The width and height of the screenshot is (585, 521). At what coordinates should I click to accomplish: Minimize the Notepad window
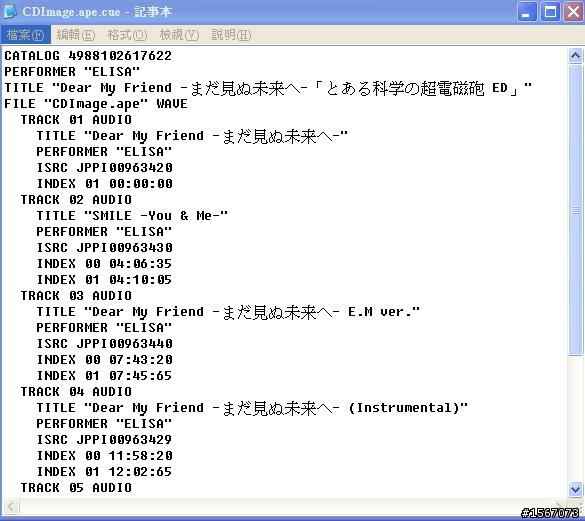(527, 12)
